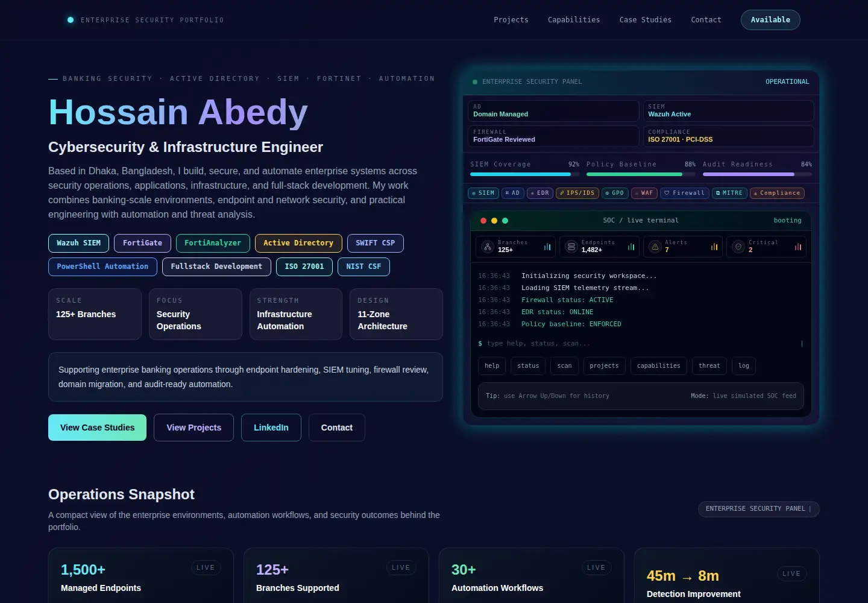Select the SIEM tag chip

pyautogui.click(x=483, y=193)
